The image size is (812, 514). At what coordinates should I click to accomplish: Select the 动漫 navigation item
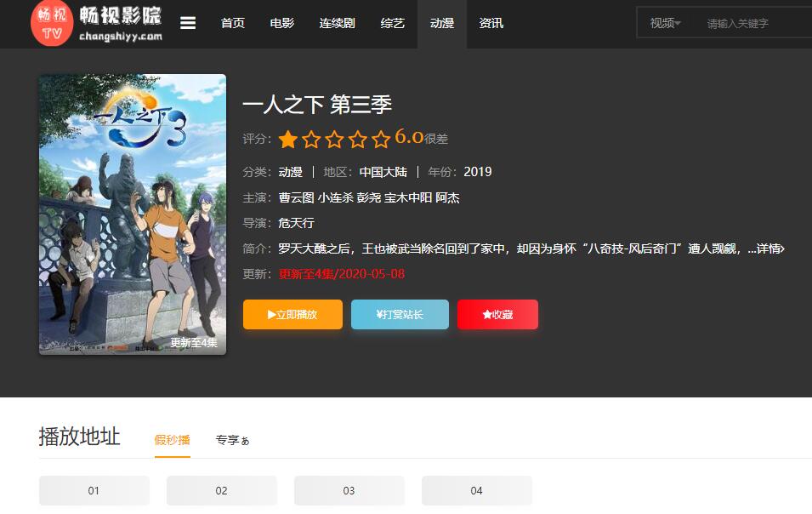(442, 23)
